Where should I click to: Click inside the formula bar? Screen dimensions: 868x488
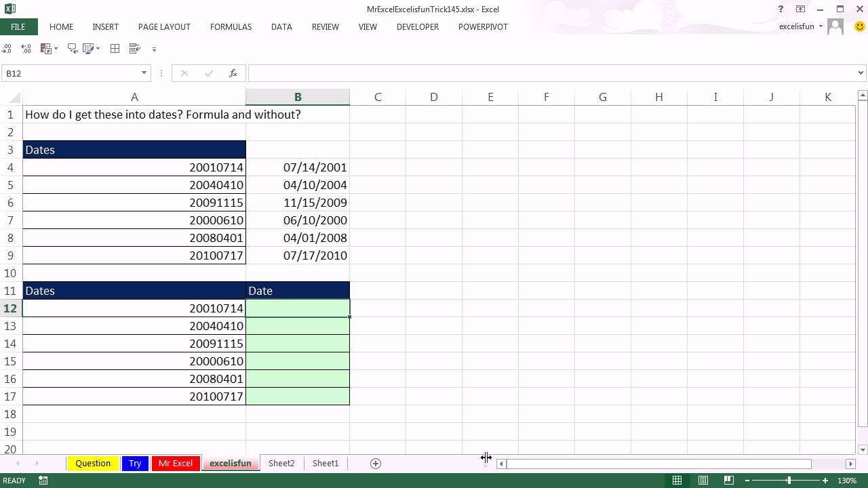(552, 73)
